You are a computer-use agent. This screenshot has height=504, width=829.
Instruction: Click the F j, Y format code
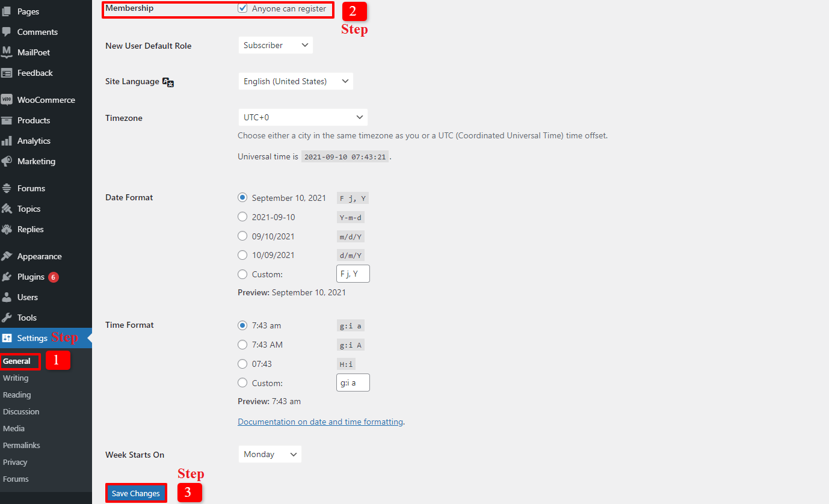(353, 198)
